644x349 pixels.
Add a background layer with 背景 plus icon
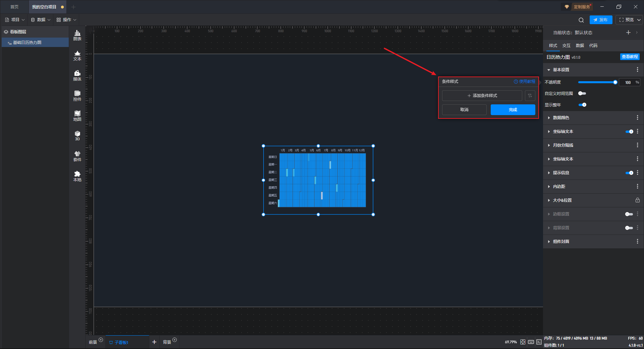tap(174, 340)
